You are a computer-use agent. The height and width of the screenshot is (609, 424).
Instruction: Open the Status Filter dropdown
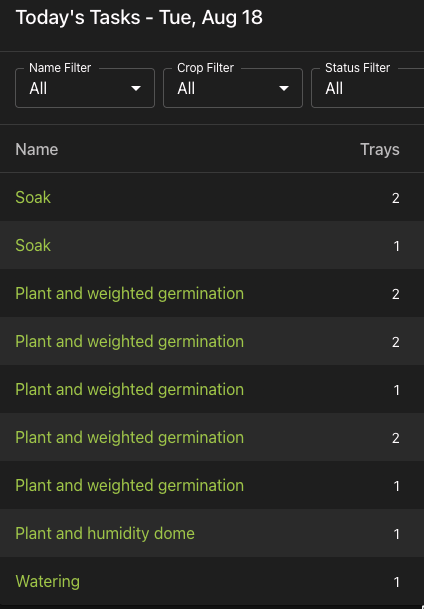367,88
